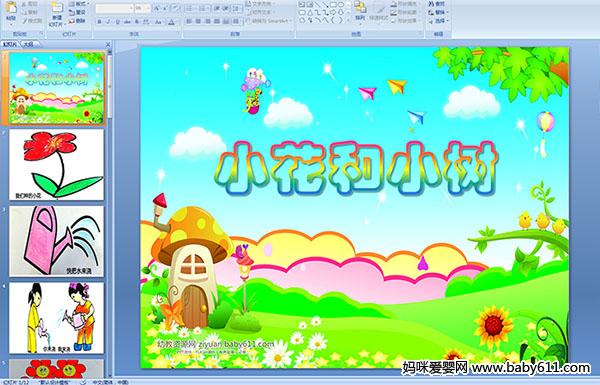Click the Shape Fill (形状填充) button
600x385 pixels.
[x=405, y=3]
